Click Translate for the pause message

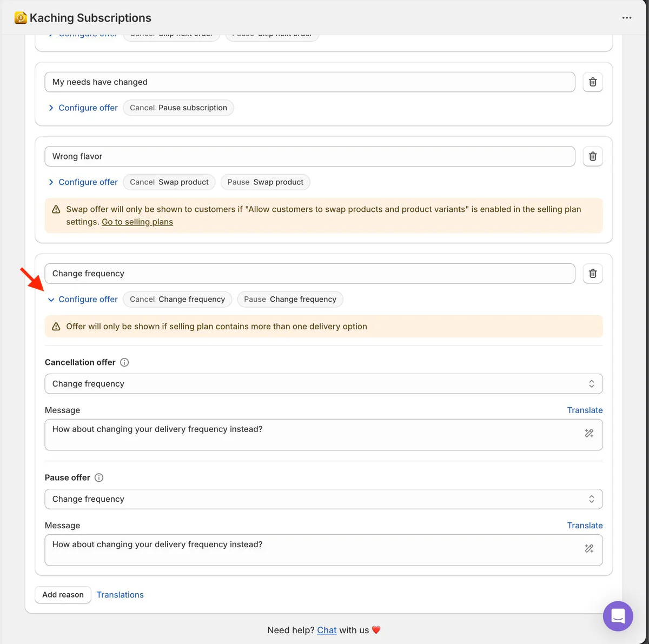click(585, 526)
